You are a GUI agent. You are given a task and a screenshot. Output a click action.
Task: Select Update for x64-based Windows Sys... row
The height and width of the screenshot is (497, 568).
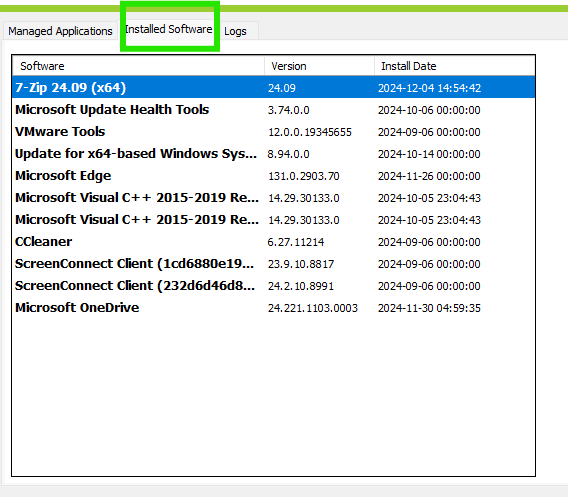273,154
